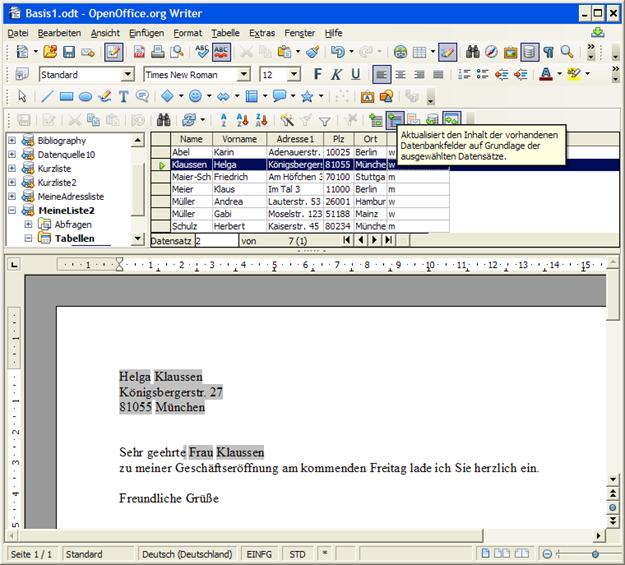Select the Text tool in drawing toolbar
The width and height of the screenshot is (625, 565).
(124, 97)
